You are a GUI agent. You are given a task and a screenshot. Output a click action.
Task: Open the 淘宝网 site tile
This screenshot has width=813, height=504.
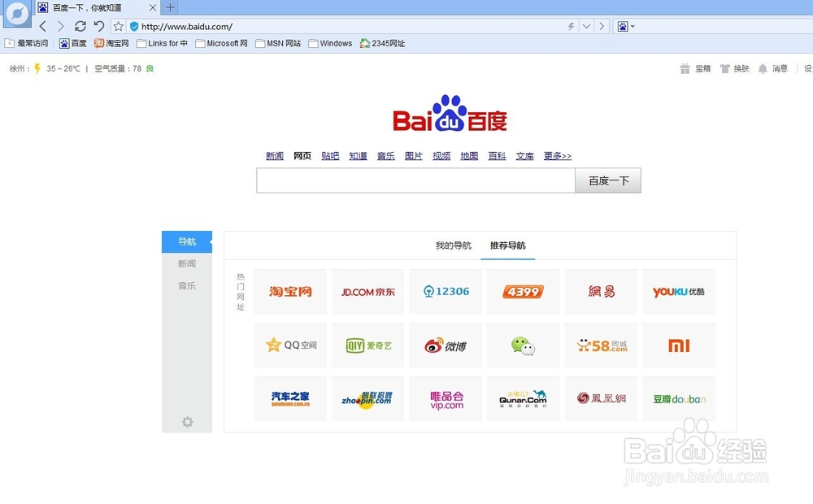290,291
